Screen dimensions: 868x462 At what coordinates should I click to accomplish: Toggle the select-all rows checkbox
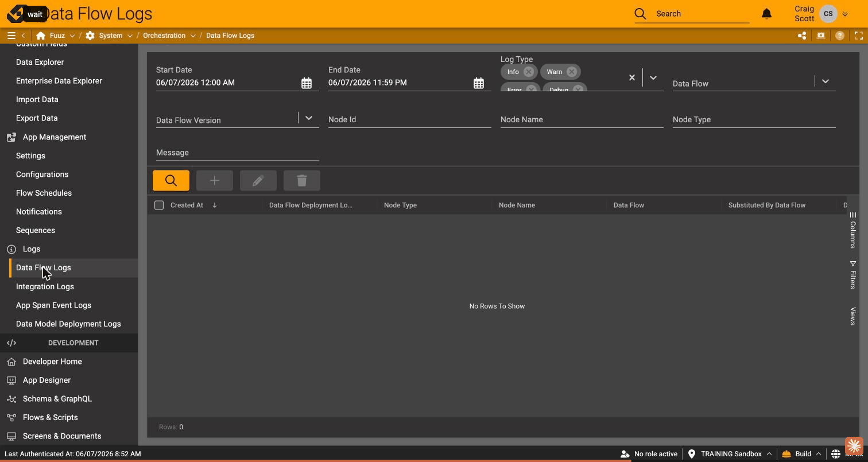159,205
